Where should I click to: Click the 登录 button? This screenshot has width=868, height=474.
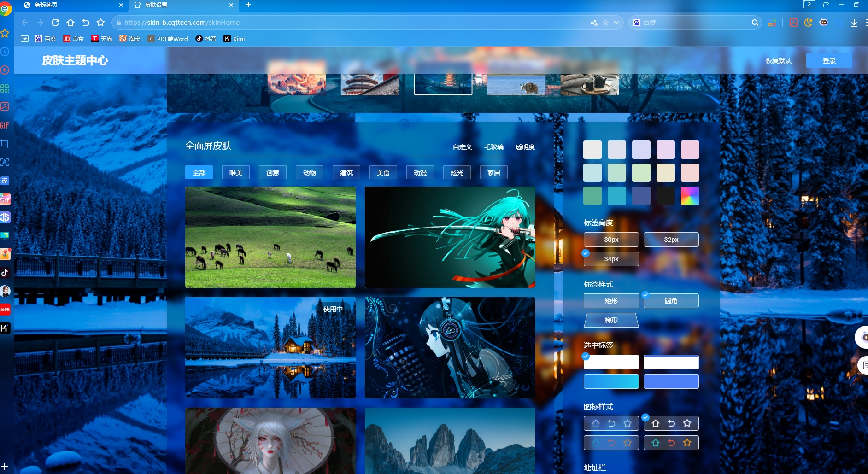[x=829, y=61]
